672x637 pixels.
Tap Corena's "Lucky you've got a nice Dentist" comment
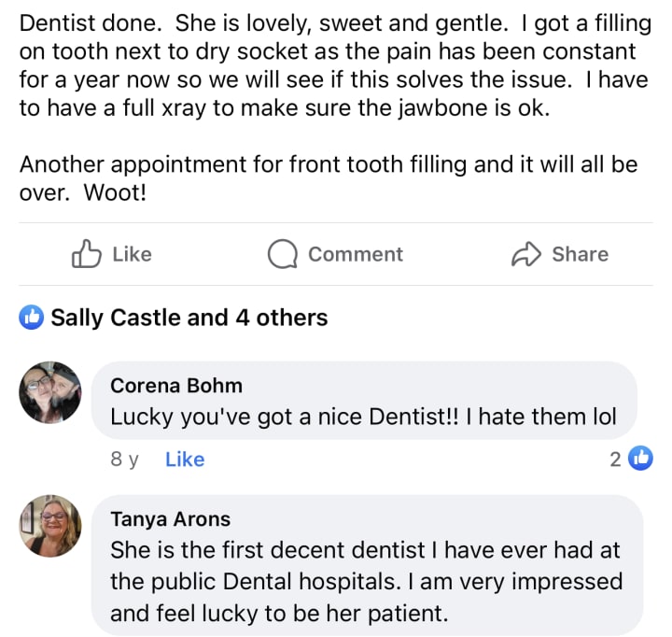pos(363,417)
